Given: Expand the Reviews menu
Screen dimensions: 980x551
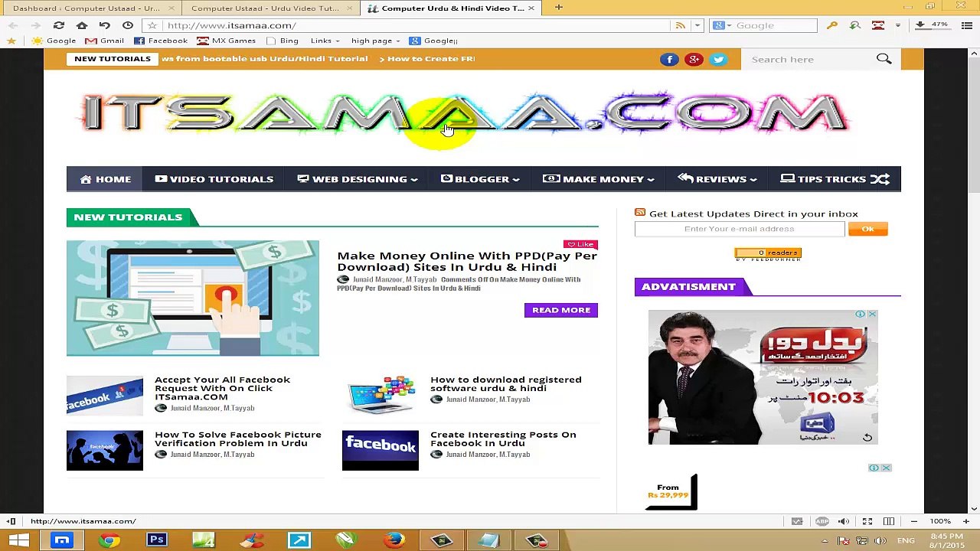Looking at the screenshot, I should (x=717, y=179).
